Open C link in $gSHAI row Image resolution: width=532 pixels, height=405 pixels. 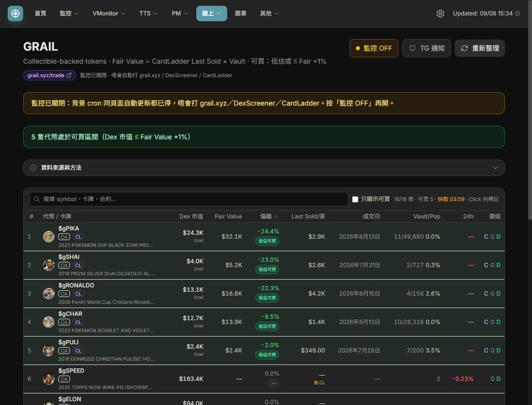(x=486, y=265)
